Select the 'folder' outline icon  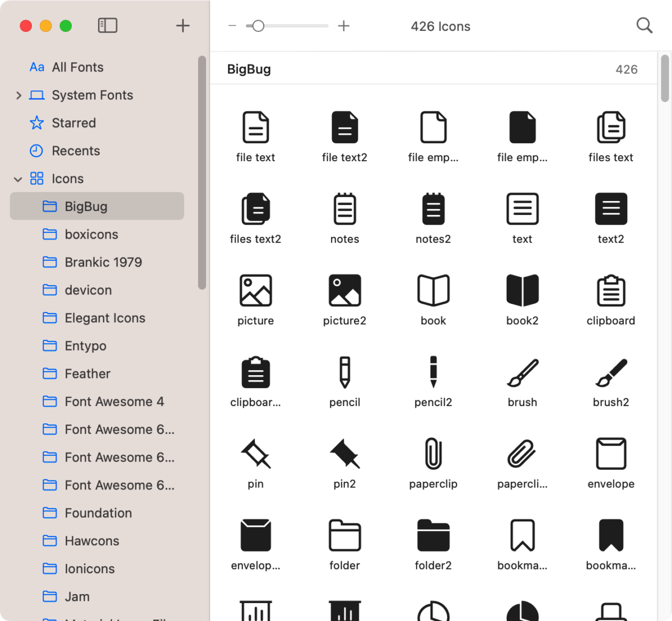click(344, 535)
